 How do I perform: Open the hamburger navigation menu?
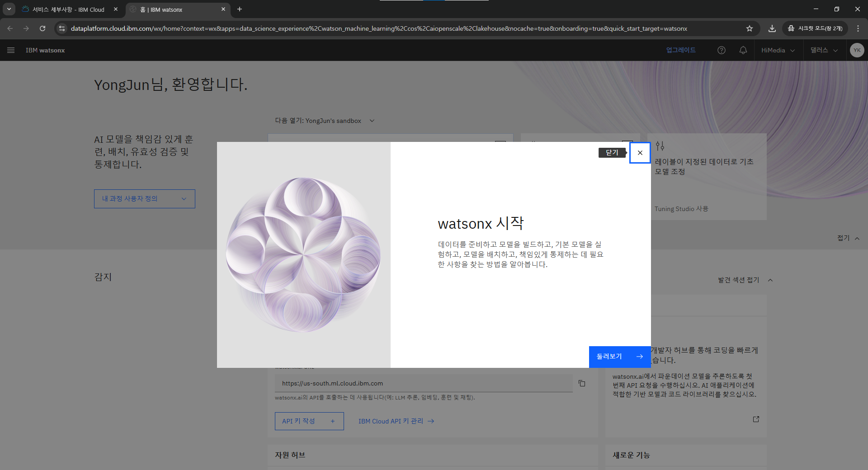(x=11, y=50)
